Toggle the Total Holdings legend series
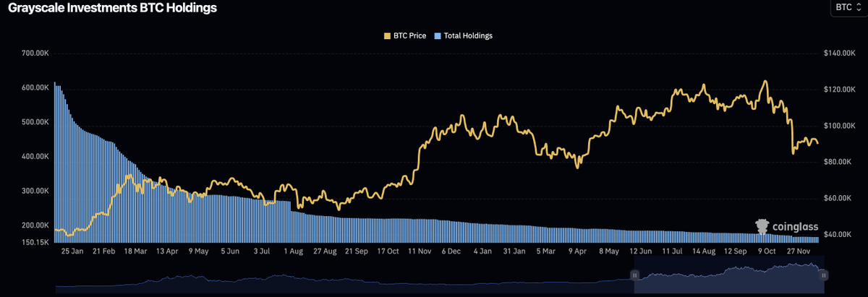Viewport: 868px width, 297px height. tap(465, 35)
